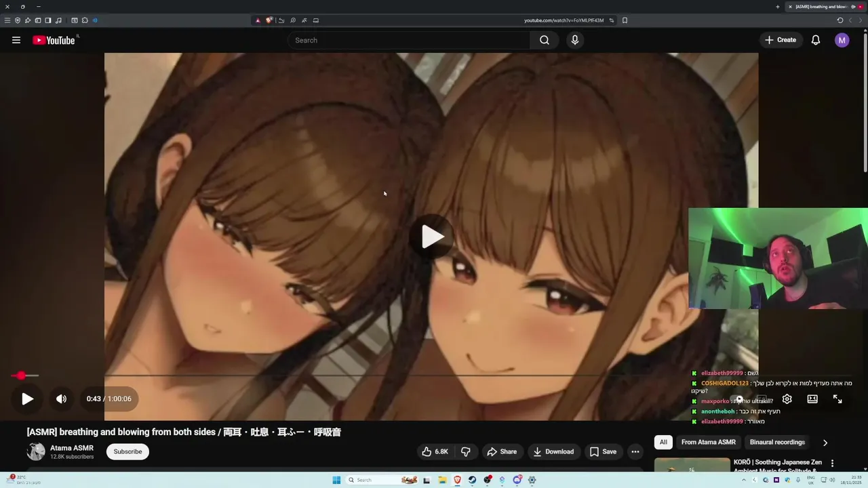Open video settings gear

point(787,399)
